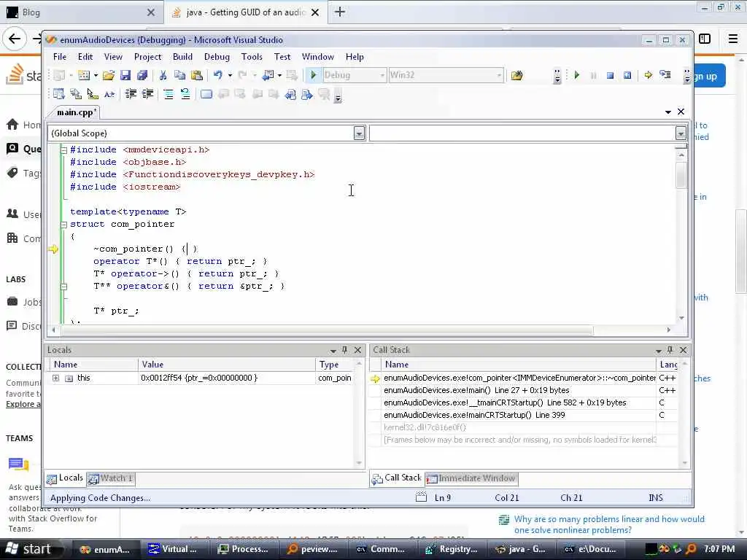The height and width of the screenshot is (560, 747).
Task: Click the Windows start button
Action: (x=29, y=549)
